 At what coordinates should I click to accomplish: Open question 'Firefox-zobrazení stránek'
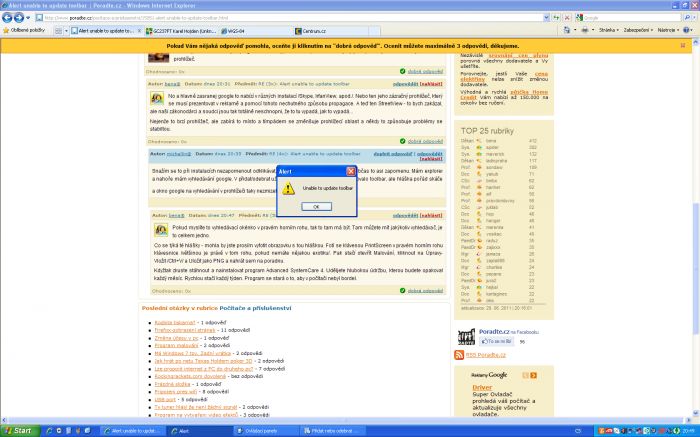pos(185,330)
